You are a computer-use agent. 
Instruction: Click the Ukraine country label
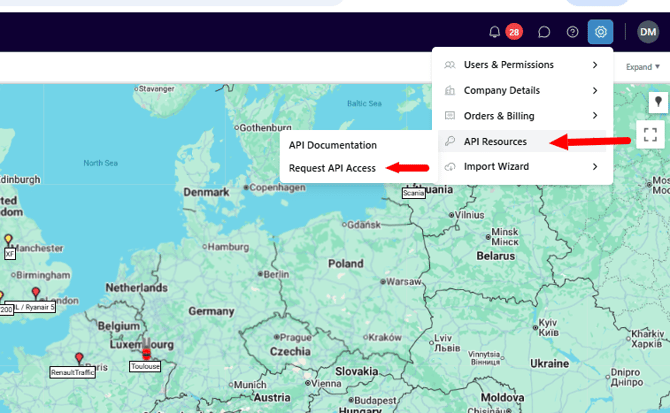(x=550, y=363)
